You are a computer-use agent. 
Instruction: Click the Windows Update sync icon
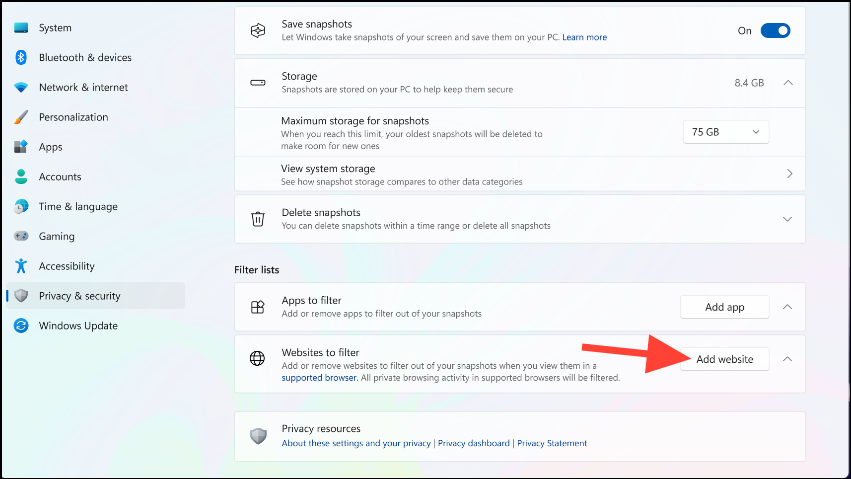click(x=21, y=326)
